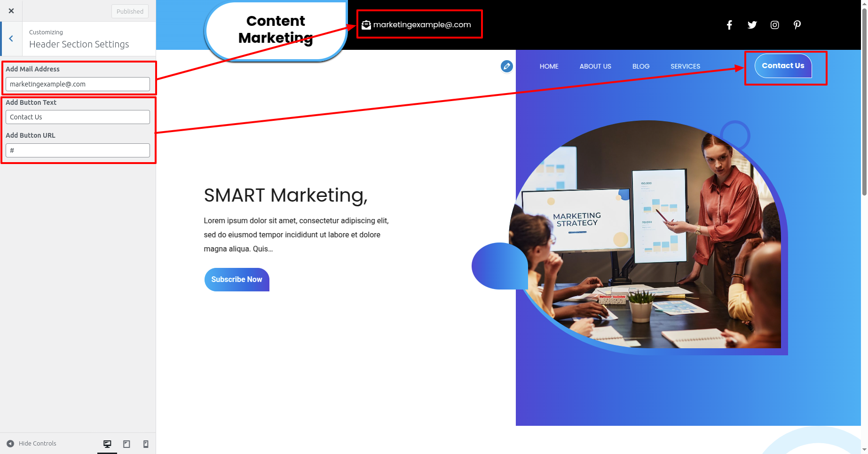Go back using the left chevron arrow
The height and width of the screenshot is (454, 868).
tap(11, 39)
